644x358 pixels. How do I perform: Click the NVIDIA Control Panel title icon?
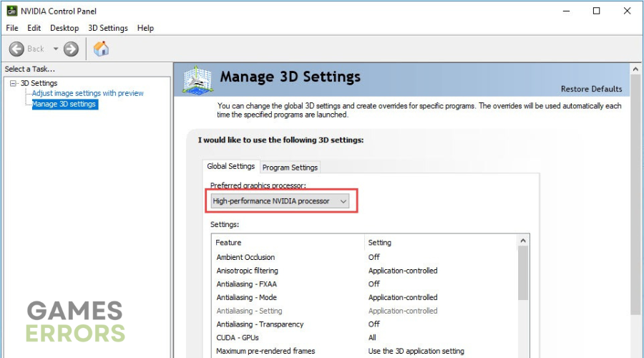coord(12,11)
